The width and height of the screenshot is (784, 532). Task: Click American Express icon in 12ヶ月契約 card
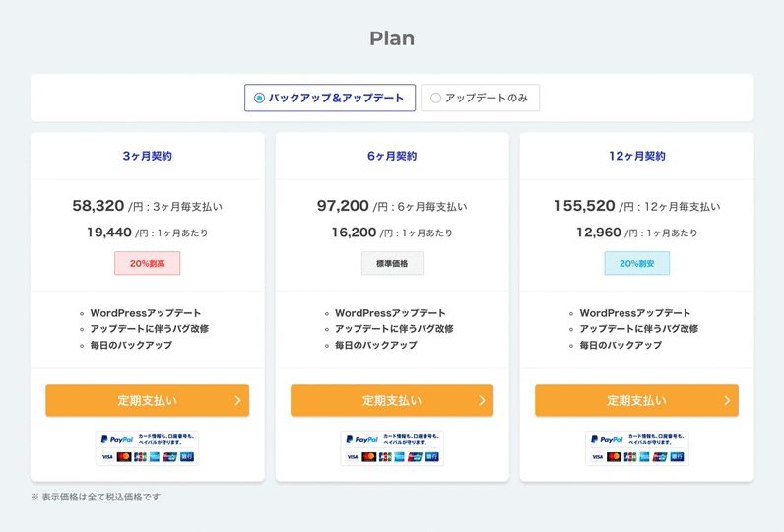pos(644,456)
